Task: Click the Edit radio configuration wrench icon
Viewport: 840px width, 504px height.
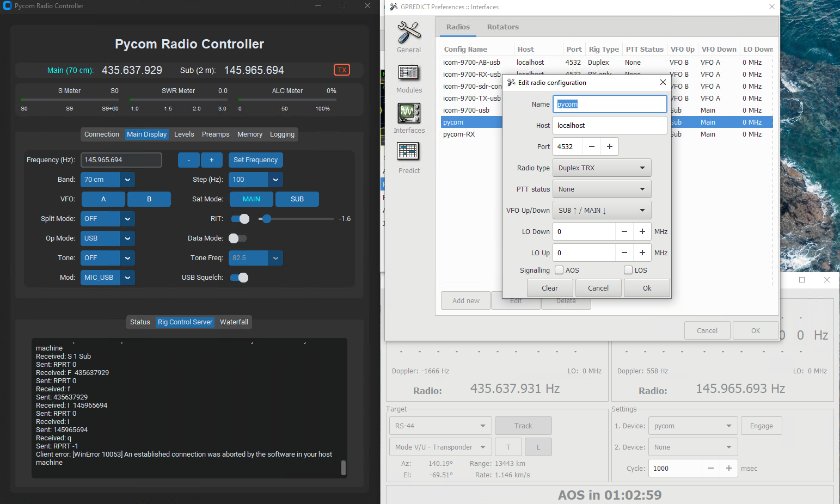Action: 511,82
